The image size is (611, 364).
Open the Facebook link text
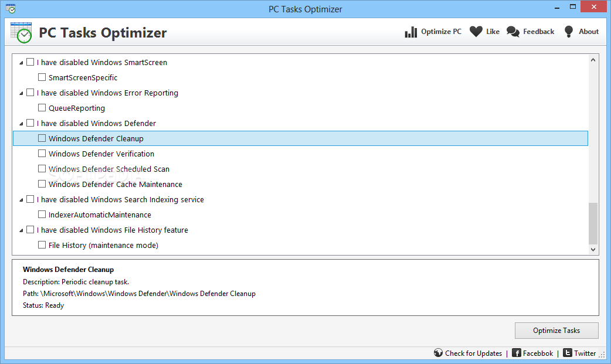[538, 353]
